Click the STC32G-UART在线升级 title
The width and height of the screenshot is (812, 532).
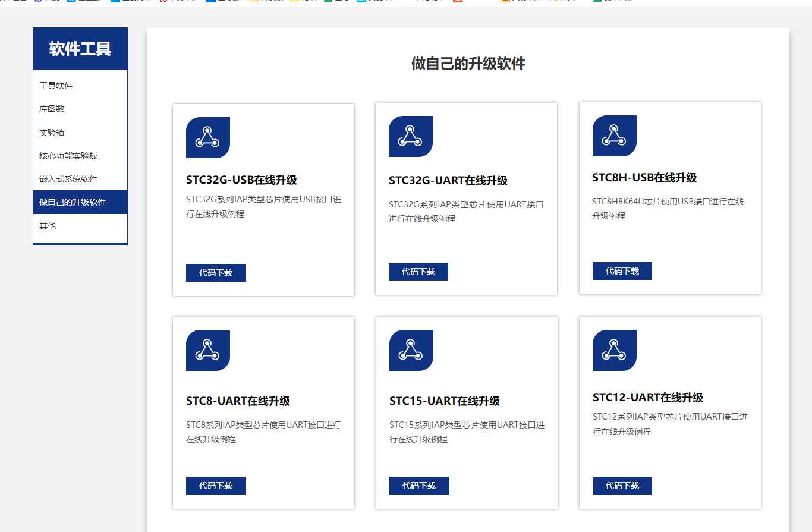pos(448,181)
